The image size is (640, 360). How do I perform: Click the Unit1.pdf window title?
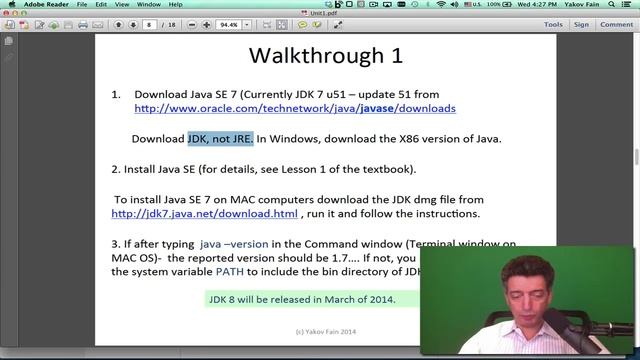(x=320, y=13)
